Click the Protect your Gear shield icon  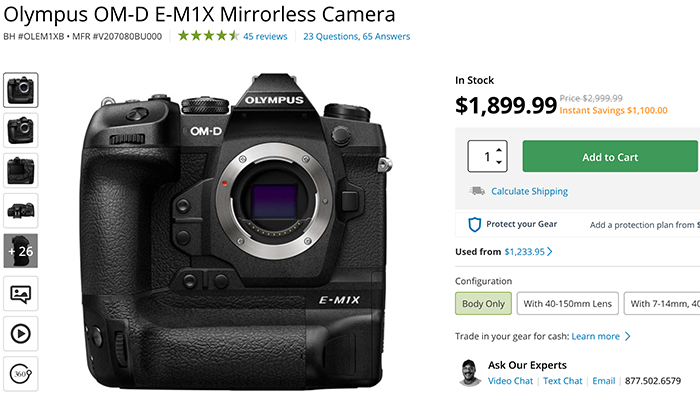[x=475, y=224]
